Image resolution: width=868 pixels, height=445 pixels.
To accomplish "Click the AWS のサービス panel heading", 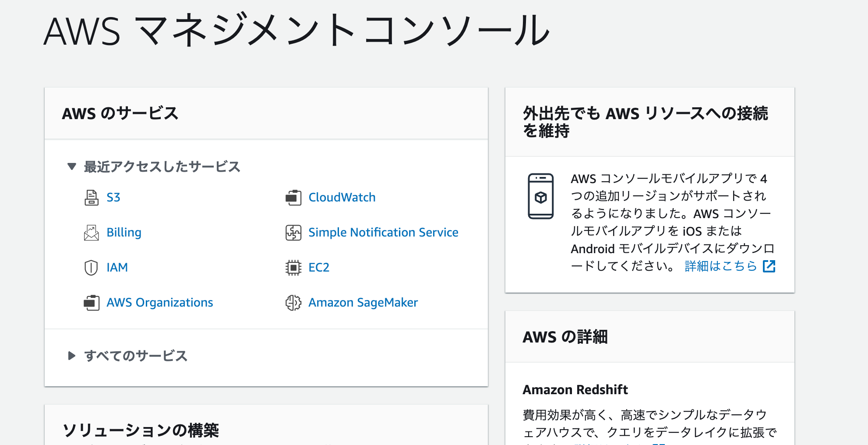I will coord(120,113).
